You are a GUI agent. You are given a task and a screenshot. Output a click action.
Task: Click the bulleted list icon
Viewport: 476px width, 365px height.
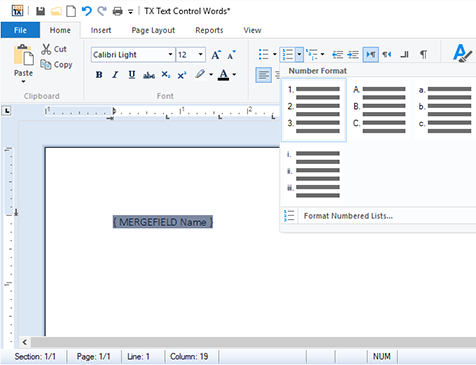click(x=263, y=54)
